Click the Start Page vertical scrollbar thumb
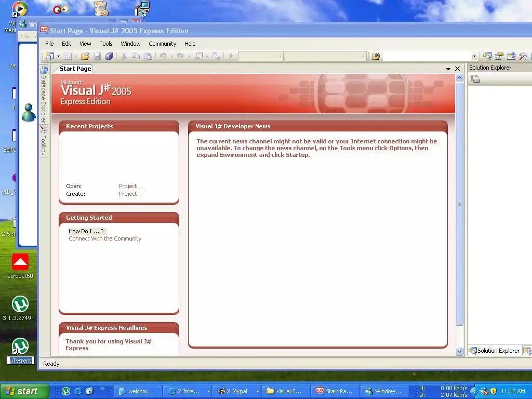 (x=459, y=204)
